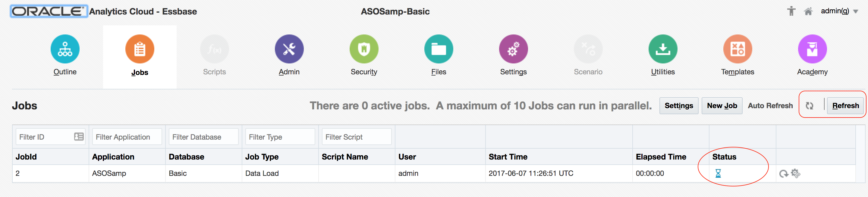This screenshot has height=197, width=868.
Task: Toggle the Auto Refresh icon
Action: pyautogui.click(x=810, y=106)
